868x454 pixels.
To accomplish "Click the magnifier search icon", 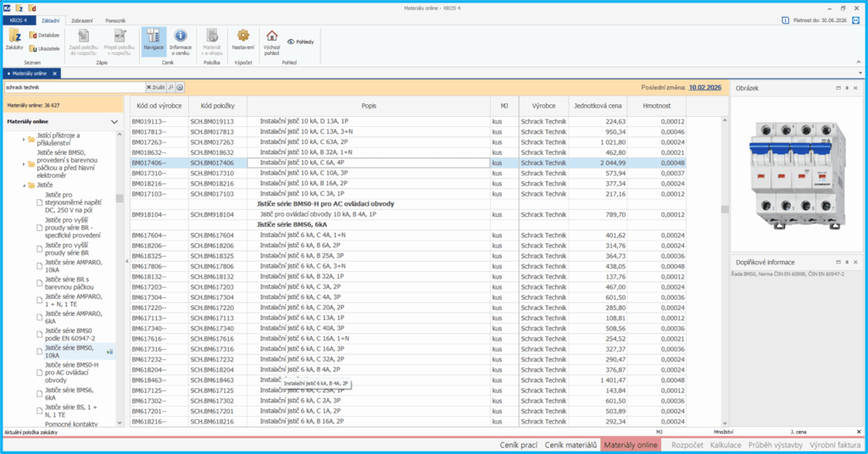I will point(170,87).
